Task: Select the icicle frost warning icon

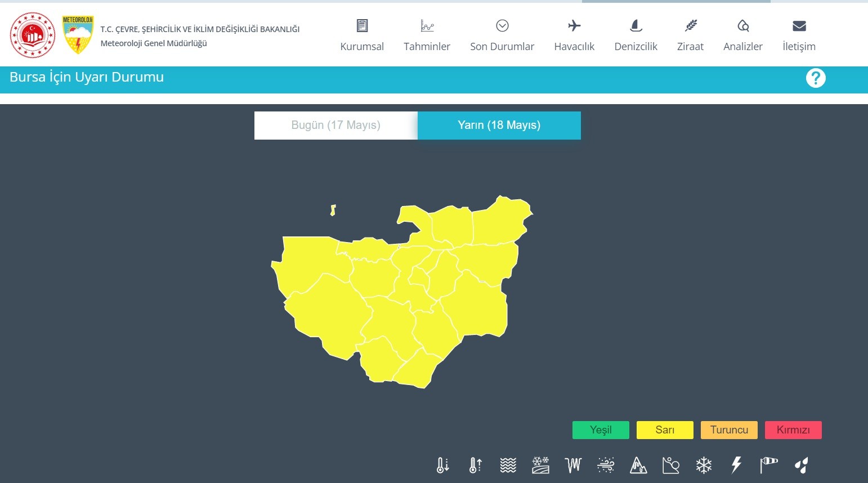Action: pos(573,465)
